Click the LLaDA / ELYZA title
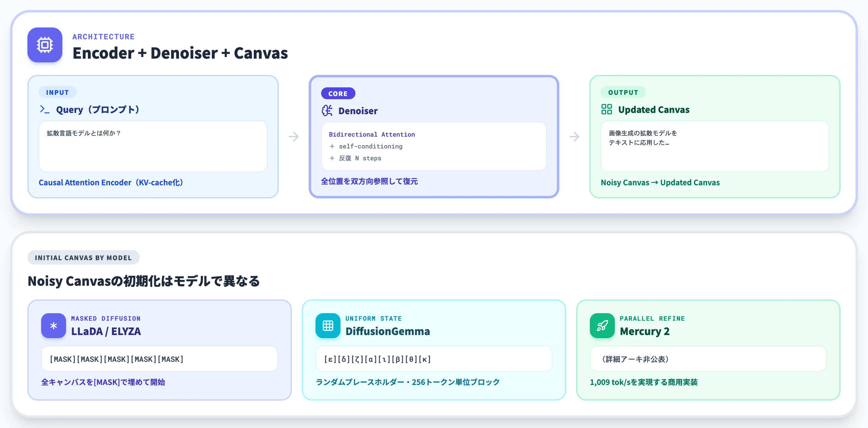868x428 pixels. pyautogui.click(x=106, y=331)
